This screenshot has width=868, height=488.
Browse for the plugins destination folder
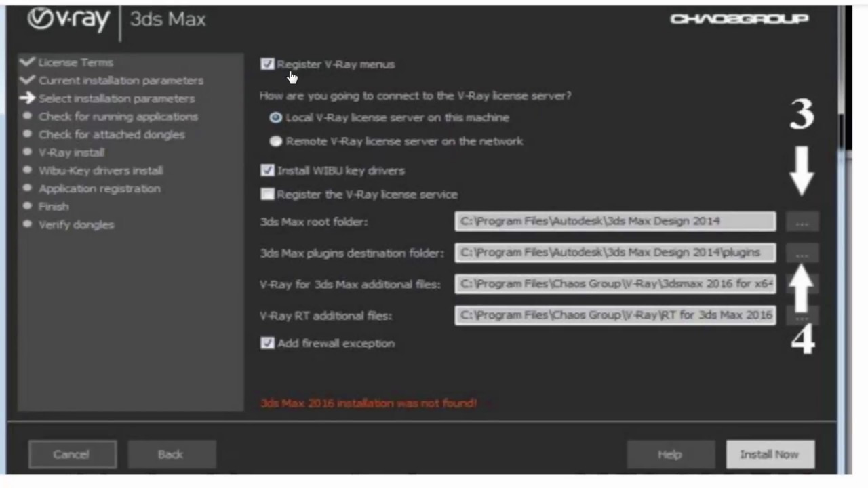802,253
